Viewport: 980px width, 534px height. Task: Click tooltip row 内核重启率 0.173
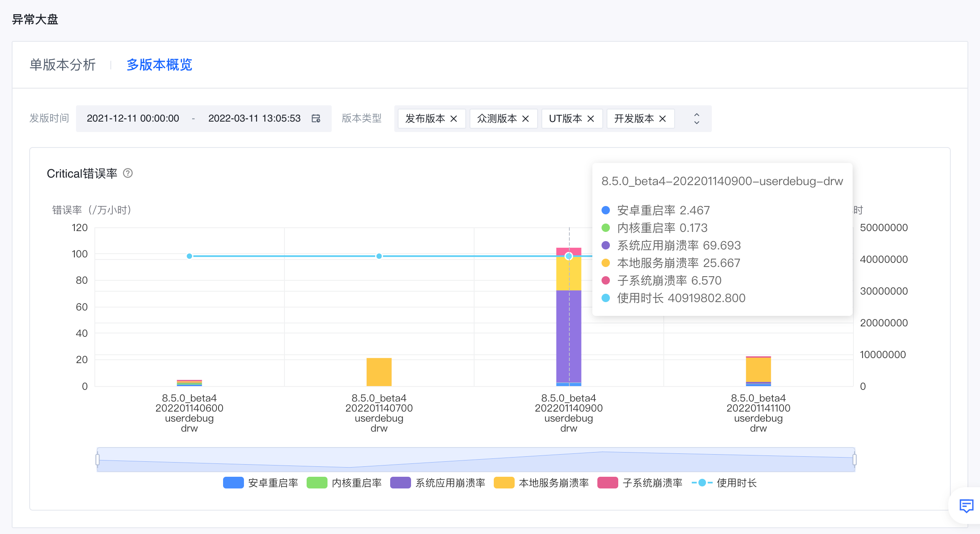click(655, 228)
